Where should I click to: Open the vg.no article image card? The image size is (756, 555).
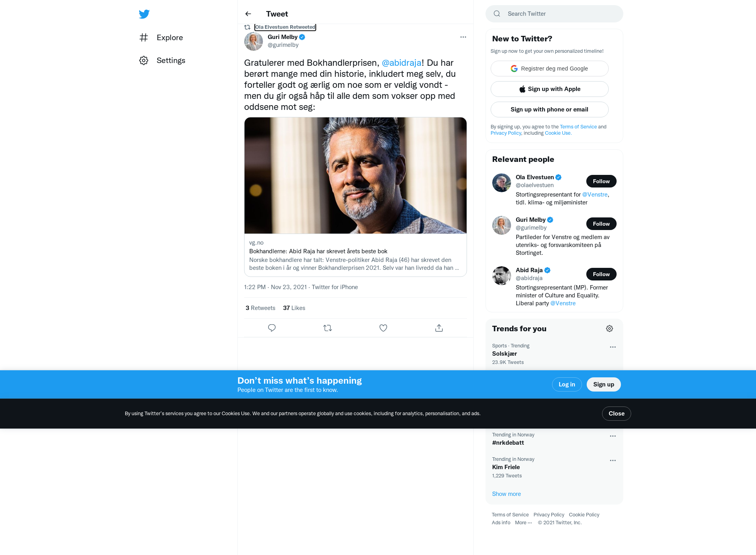[356, 175]
